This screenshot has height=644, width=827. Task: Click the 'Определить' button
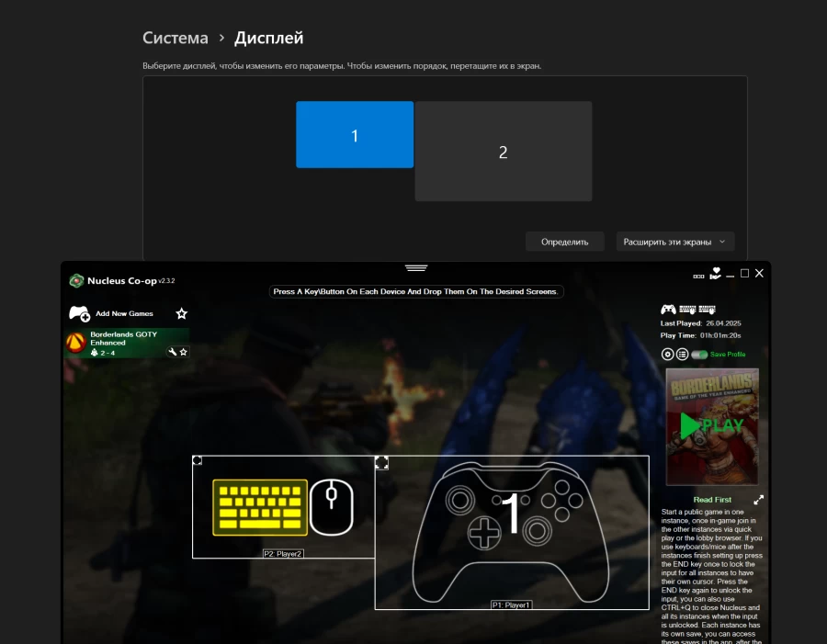564,242
